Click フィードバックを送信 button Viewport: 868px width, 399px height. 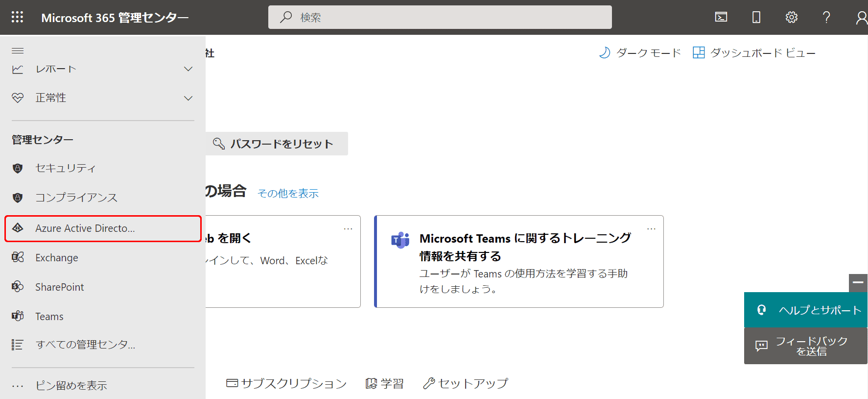[x=805, y=346]
